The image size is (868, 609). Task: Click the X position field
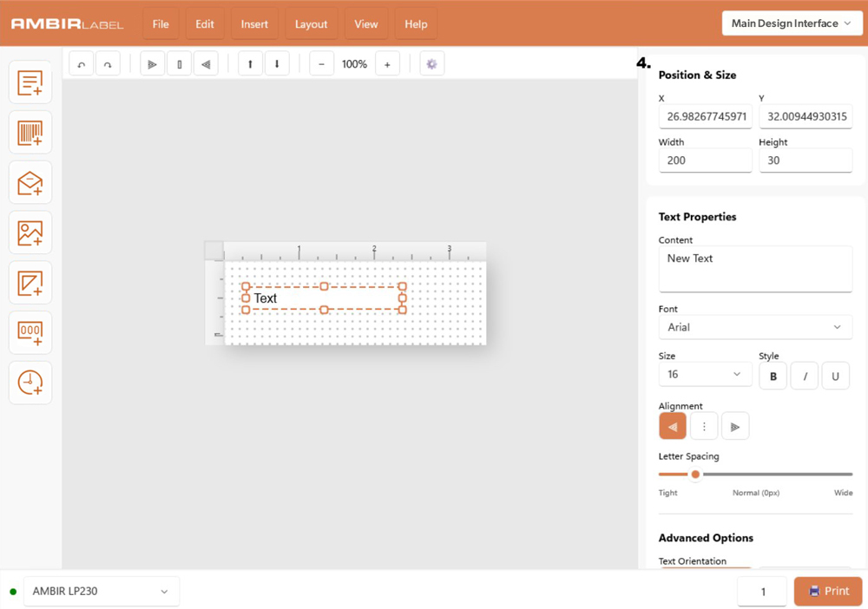coord(705,117)
